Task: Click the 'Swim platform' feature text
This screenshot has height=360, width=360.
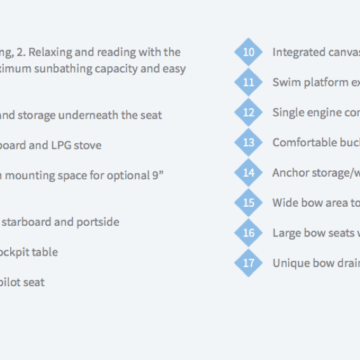Action: coord(316,82)
